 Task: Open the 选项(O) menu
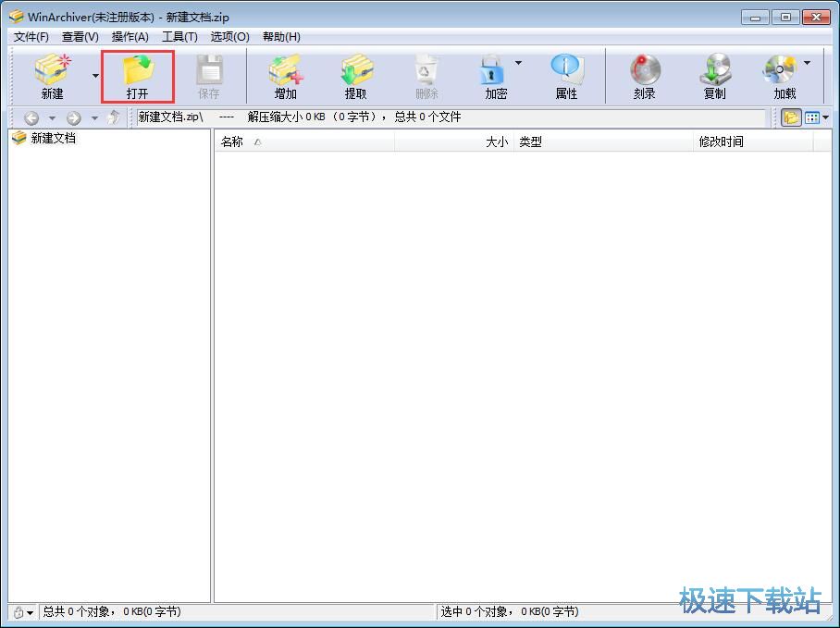[229, 37]
